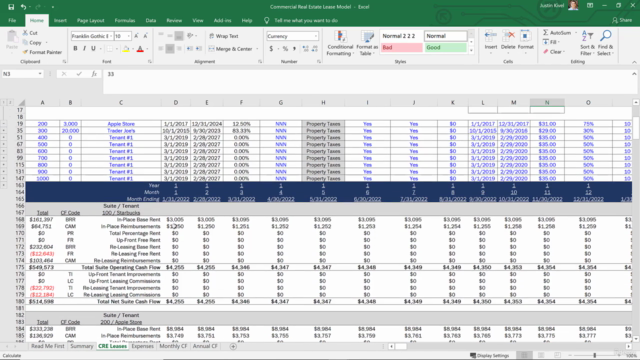The image size is (640, 360).
Task: Apply the Normal 2 2 2 style
Action: pyautogui.click(x=402, y=36)
